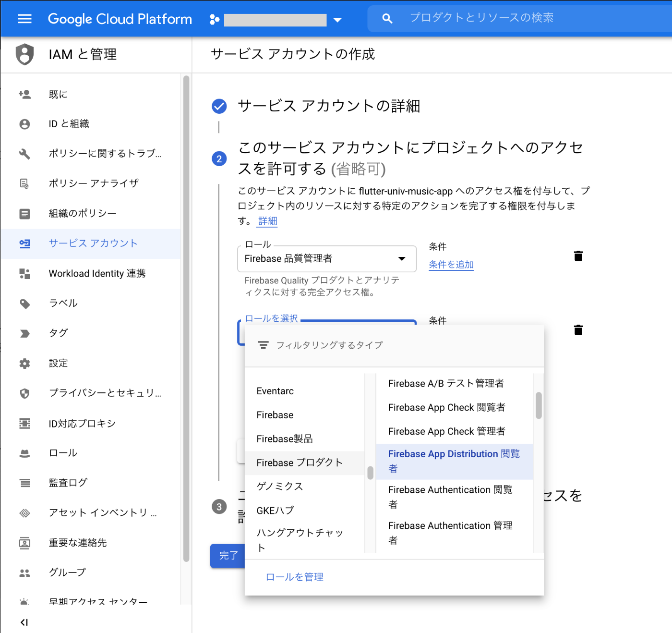This screenshot has width=672, height=633.
Task: Follow the 詳細 link
Action: coord(267,221)
